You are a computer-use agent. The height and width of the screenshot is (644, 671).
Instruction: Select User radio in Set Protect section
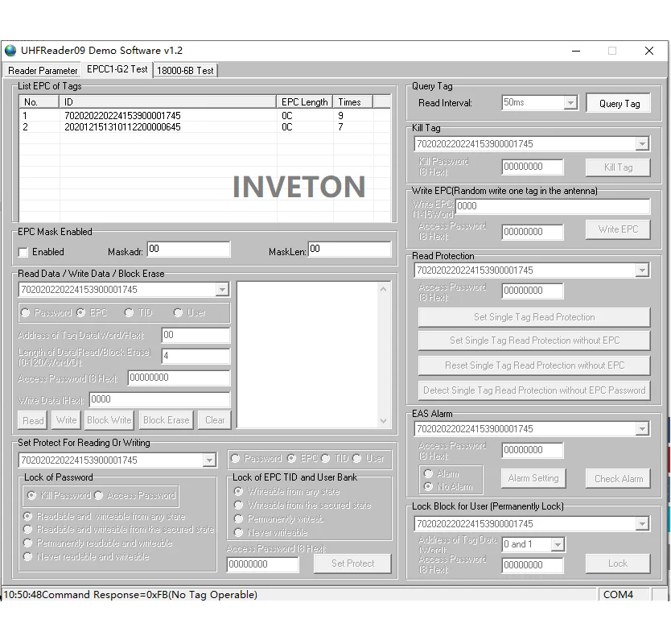357,459
